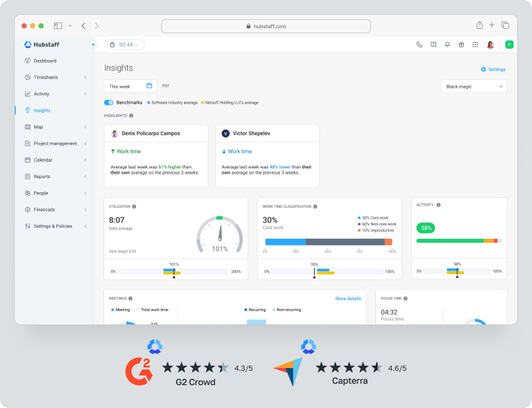Click the Activity chart icon

27,94
